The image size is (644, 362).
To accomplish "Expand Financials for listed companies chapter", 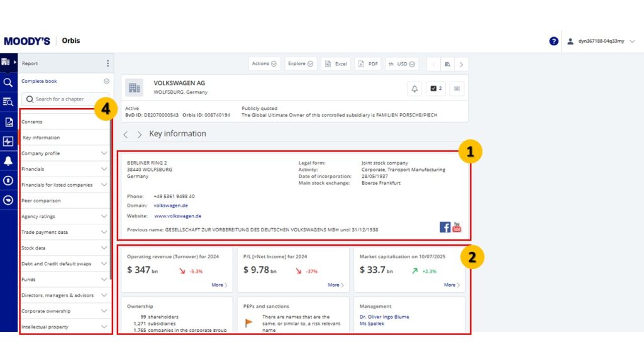I will point(104,185).
